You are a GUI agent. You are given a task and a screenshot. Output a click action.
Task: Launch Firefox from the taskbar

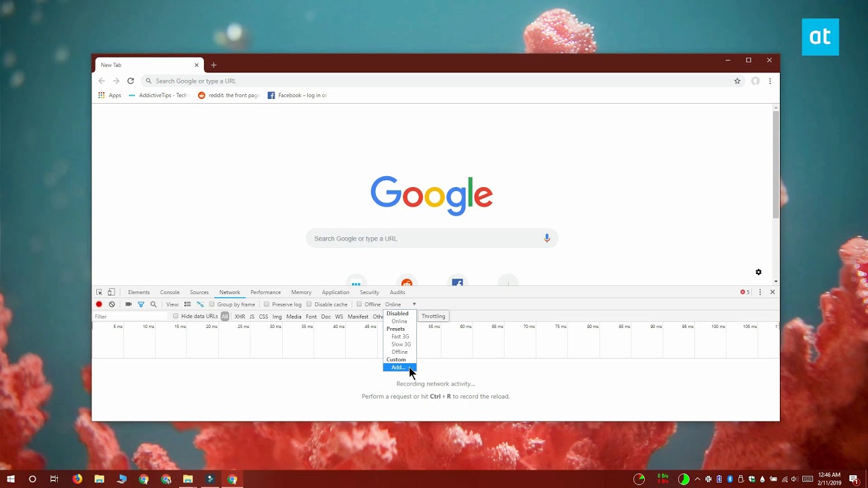77,479
